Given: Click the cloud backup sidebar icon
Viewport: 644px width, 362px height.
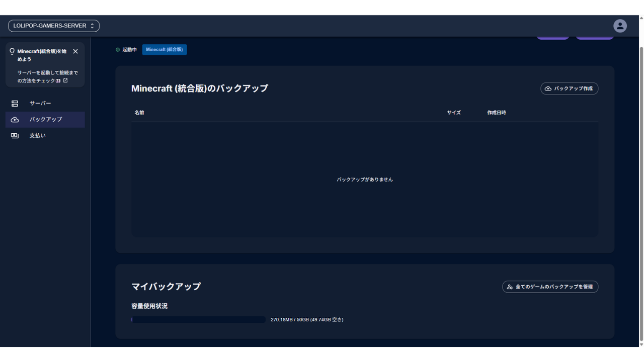Looking at the screenshot, I should click(x=15, y=120).
